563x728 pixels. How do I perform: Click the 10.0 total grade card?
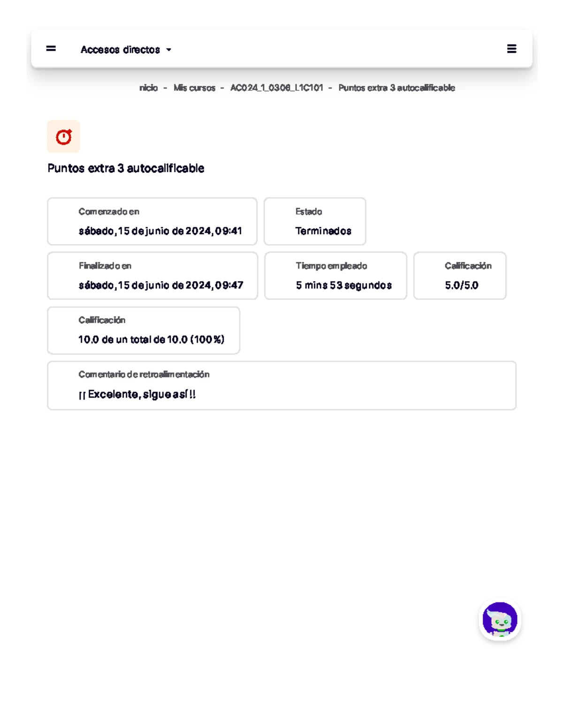point(144,330)
